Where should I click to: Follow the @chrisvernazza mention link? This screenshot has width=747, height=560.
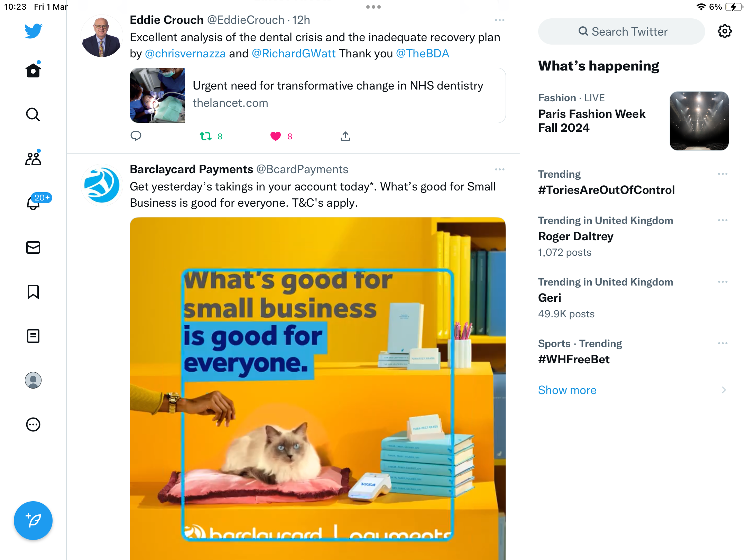(x=185, y=54)
